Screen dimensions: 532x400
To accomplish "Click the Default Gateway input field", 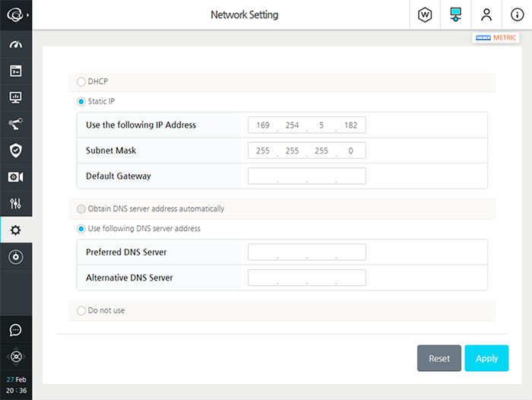I will pyautogui.click(x=307, y=176).
